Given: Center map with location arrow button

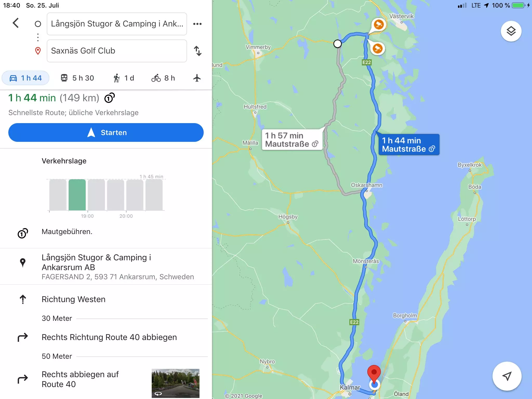Looking at the screenshot, I should tap(507, 376).
